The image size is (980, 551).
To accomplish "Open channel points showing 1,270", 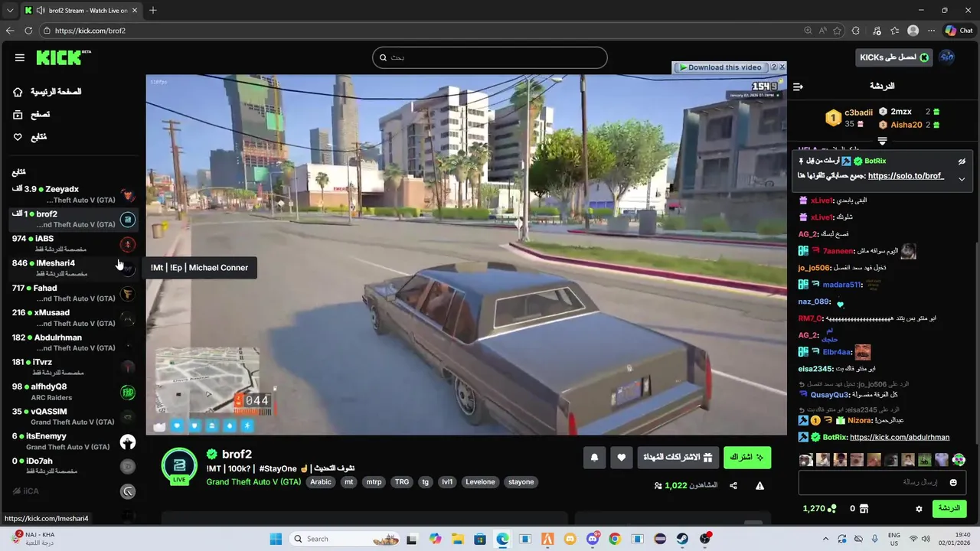I will (818, 509).
